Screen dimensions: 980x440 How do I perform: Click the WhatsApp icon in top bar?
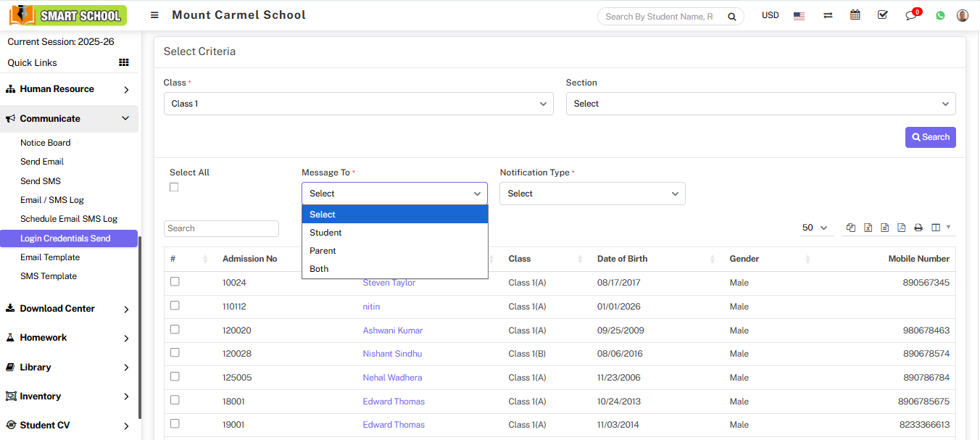940,15
